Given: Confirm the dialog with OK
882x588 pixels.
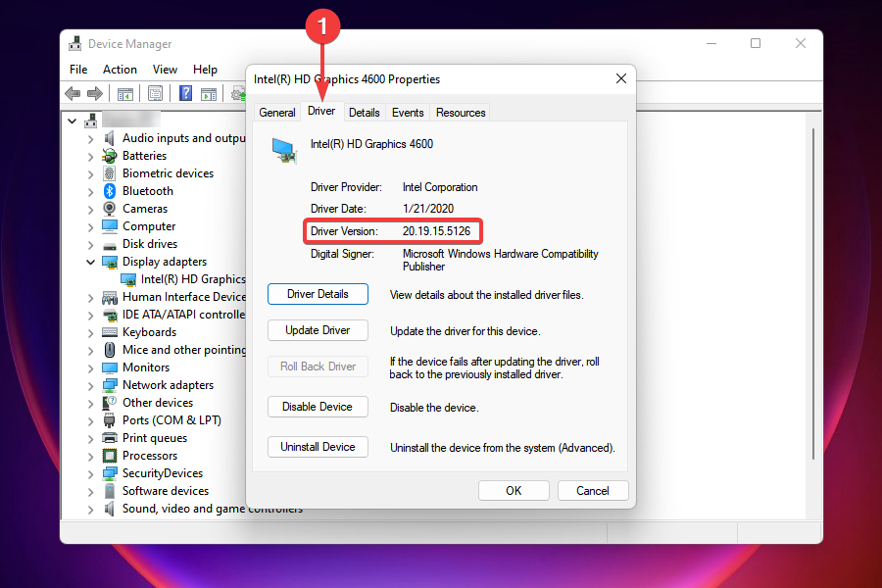Looking at the screenshot, I should tap(514, 491).
